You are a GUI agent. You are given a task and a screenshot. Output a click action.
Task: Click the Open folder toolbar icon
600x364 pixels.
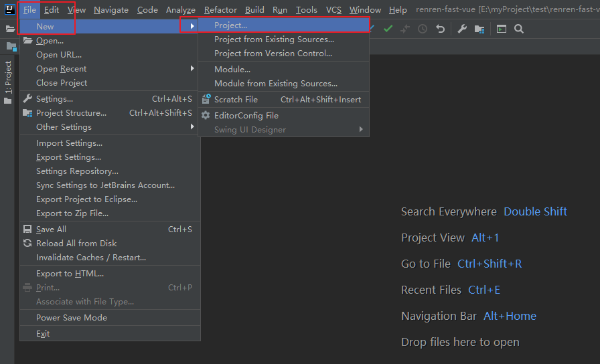(10, 29)
